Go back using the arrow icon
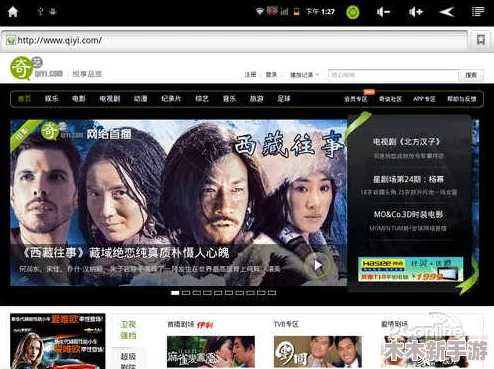This screenshot has height=369, width=494. (446, 12)
